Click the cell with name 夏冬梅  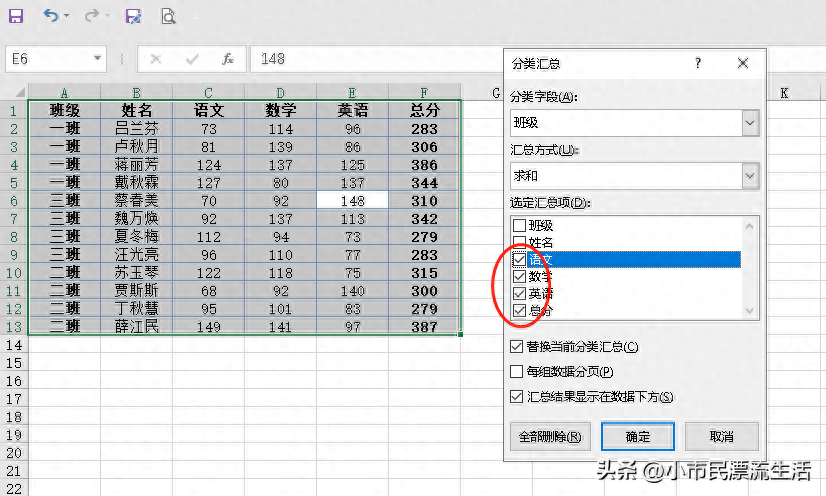pyautogui.click(x=136, y=236)
